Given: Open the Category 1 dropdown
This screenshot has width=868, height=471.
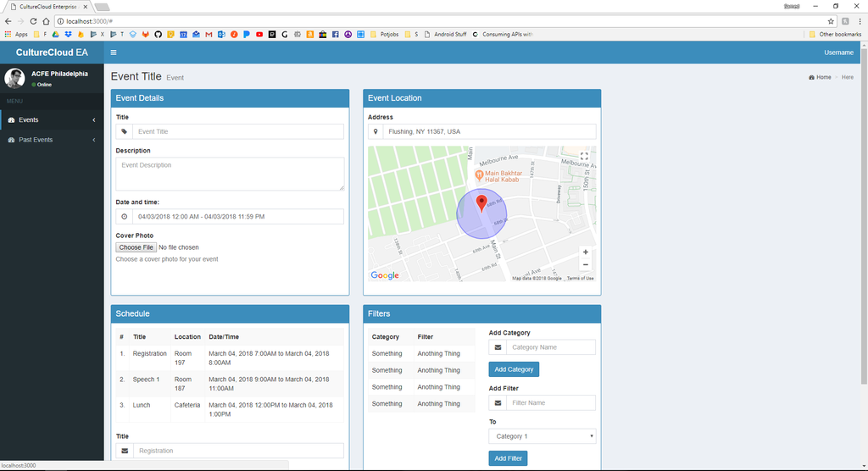Looking at the screenshot, I should click(x=542, y=436).
